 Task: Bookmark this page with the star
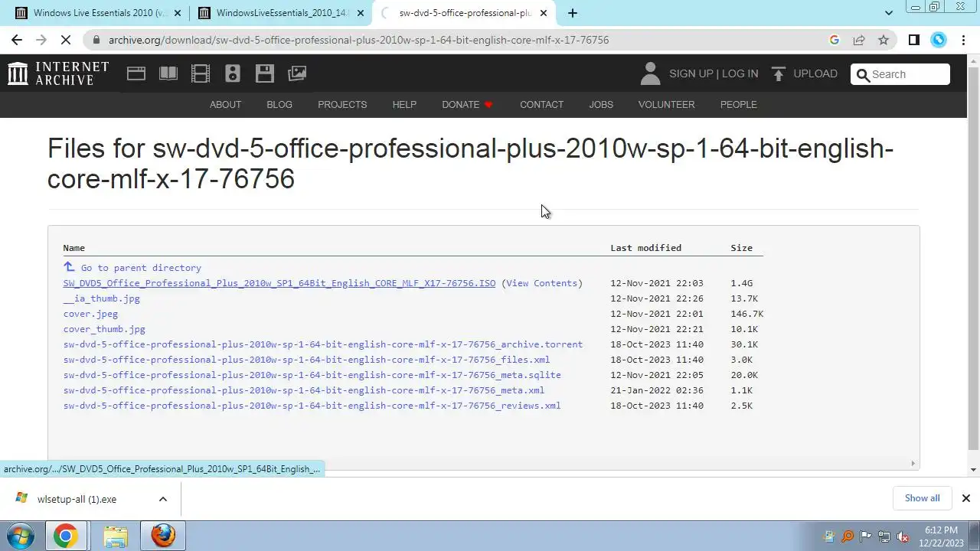click(x=884, y=40)
